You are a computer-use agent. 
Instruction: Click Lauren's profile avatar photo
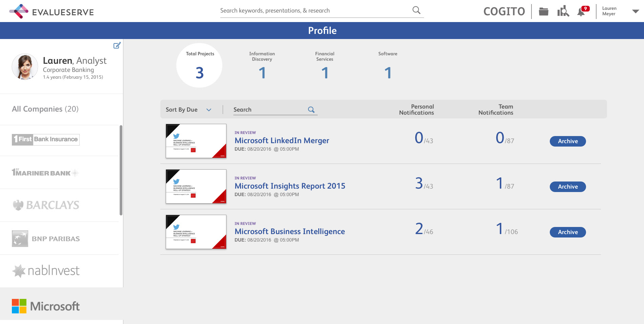point(25,66)
